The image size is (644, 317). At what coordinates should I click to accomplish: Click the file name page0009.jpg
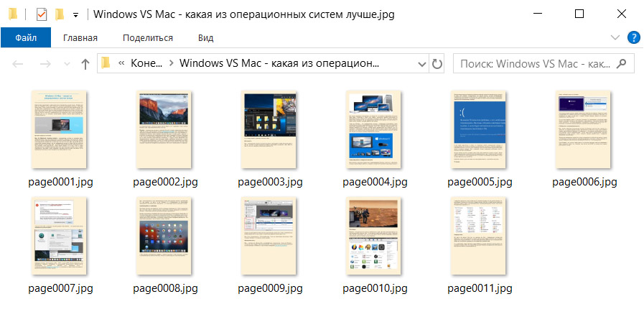(270, 289)
